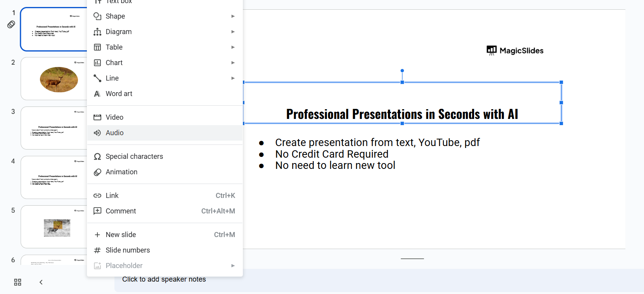Add a New slide via menu
Screen dimensions: 644x294
click(x=121, y=235)
